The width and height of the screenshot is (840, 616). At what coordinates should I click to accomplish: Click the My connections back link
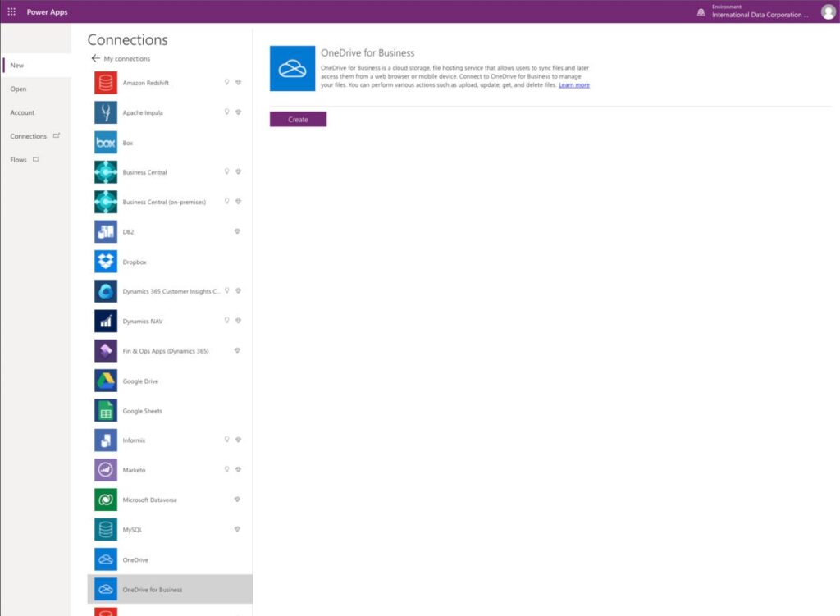click(126, 59)
